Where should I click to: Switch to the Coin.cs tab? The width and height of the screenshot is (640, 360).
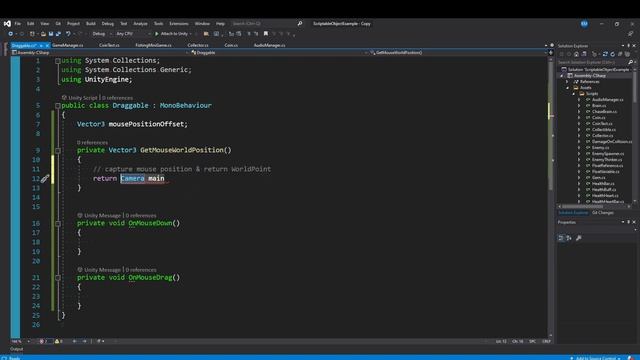231,45
